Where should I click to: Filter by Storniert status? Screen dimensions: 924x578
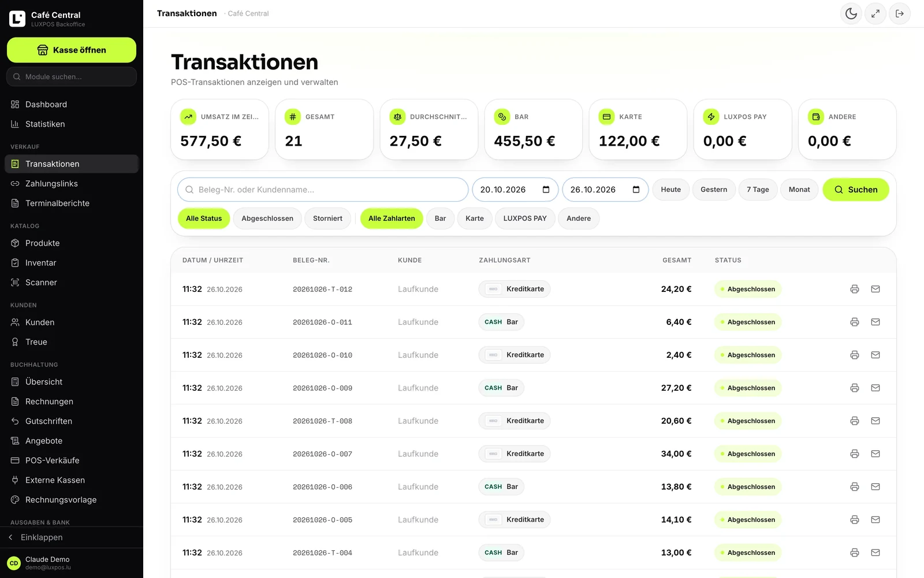point(327,218)
